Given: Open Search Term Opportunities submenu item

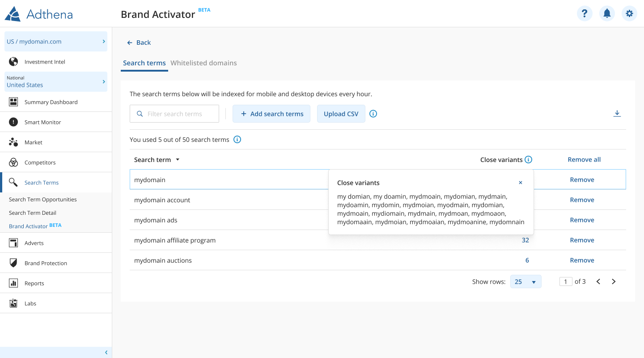Looking at the screenshot, I should (43, 200).
